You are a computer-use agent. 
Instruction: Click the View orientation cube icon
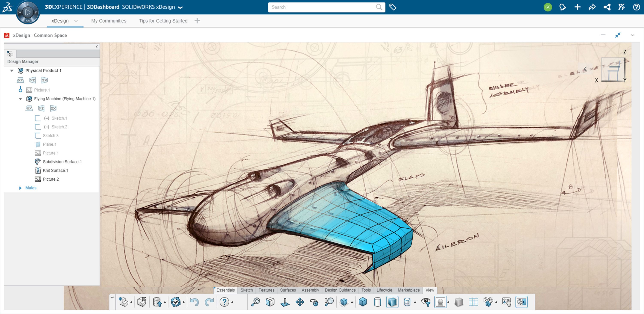point(270,302)
